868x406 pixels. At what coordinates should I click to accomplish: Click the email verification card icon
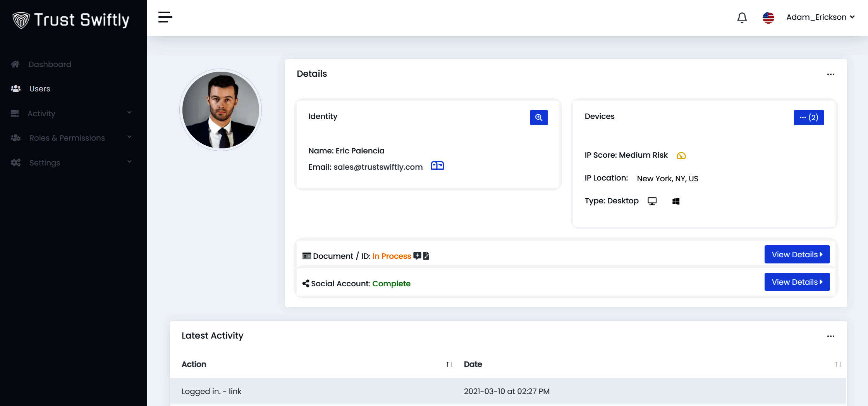click(x=437, y=166)
